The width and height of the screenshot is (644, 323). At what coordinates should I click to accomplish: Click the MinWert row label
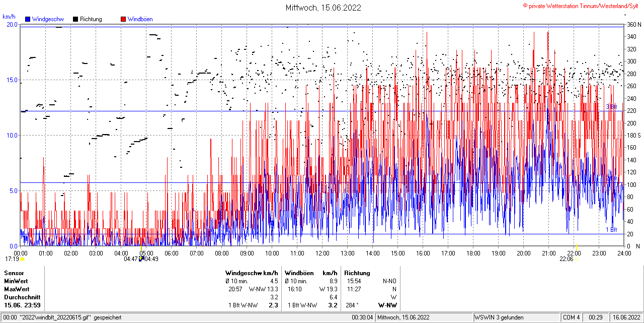point(17,281)
